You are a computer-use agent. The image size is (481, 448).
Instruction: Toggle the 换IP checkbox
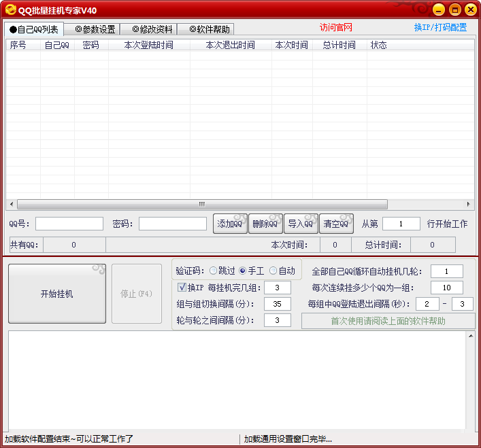click(x=182, y=287)
